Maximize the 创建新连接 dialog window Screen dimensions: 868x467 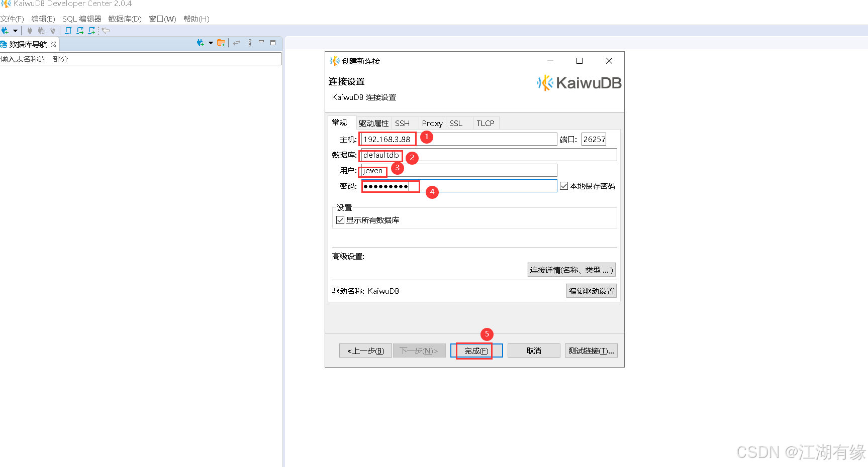pyautogui.click(x=580, y=61)
